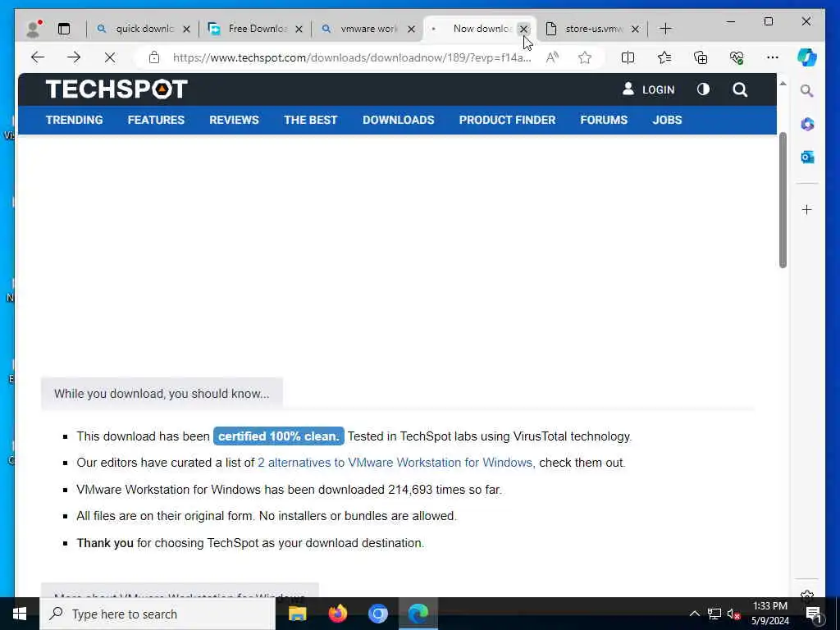
Task: Toggle TechSpot dark/light theme
Action: click(703, 89)
